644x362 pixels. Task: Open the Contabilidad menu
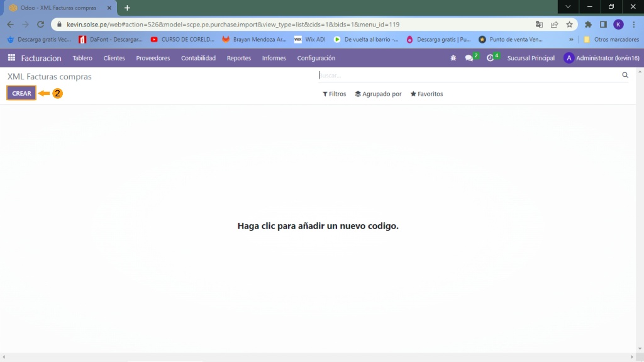pos(198,58)
